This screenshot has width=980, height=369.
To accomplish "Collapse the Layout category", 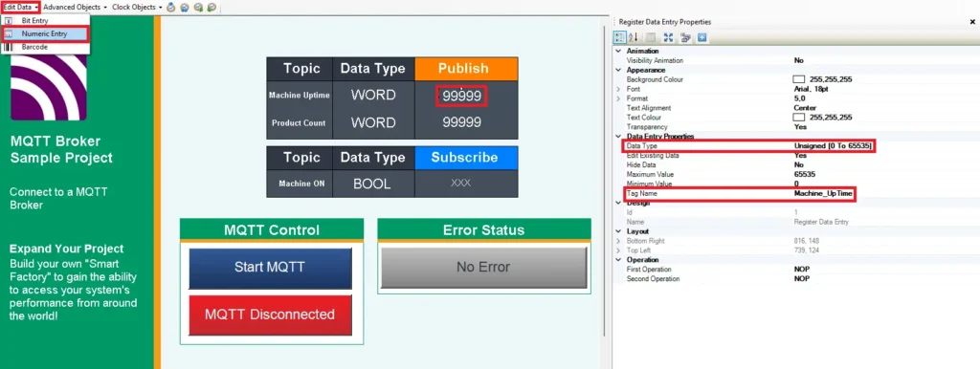I will coord(619,231).
